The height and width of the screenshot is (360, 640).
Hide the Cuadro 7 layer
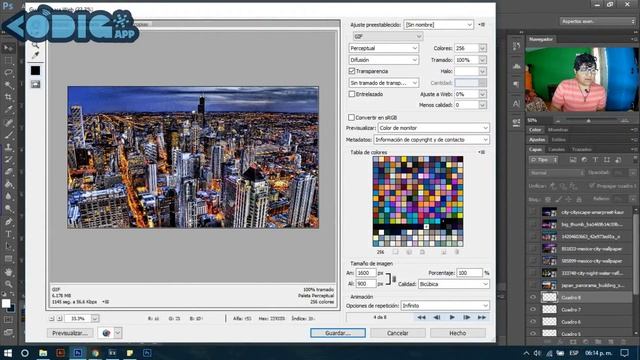point(533,310)
